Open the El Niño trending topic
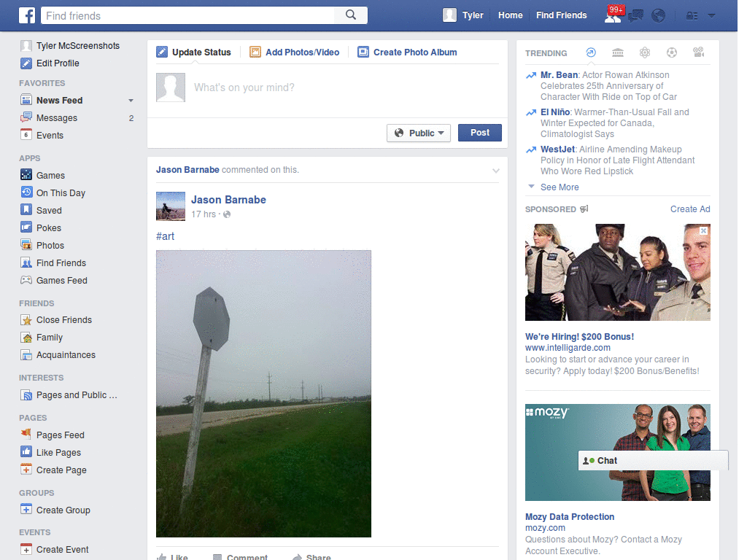This screenshot has width=747, height=560. pos(555,112)
